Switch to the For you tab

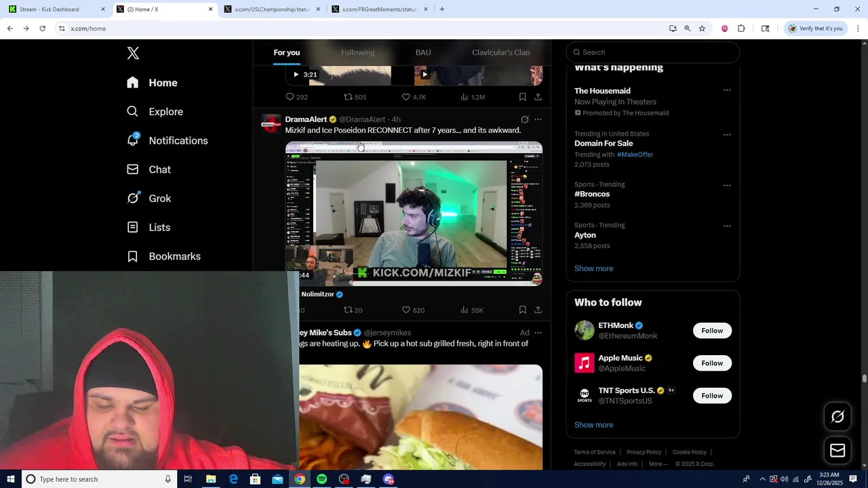pyautogui.click(x=287, y=52)
